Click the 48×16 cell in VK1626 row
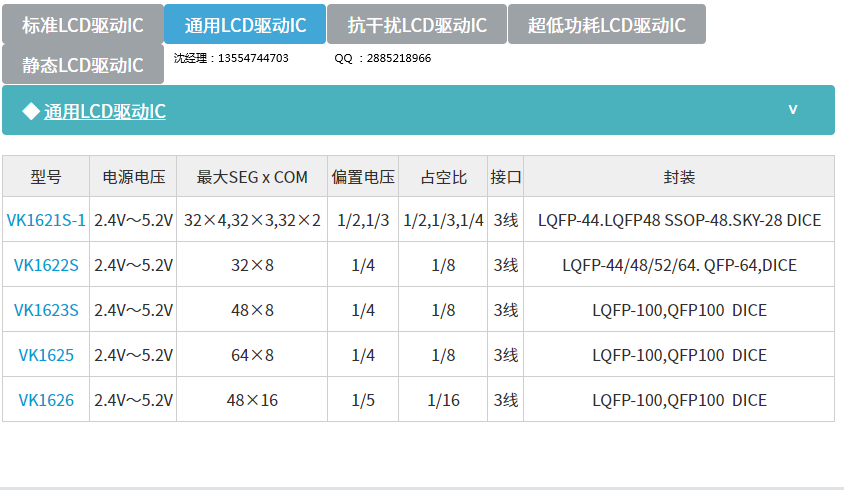844x490 pixels. click(x=252, y=400)
